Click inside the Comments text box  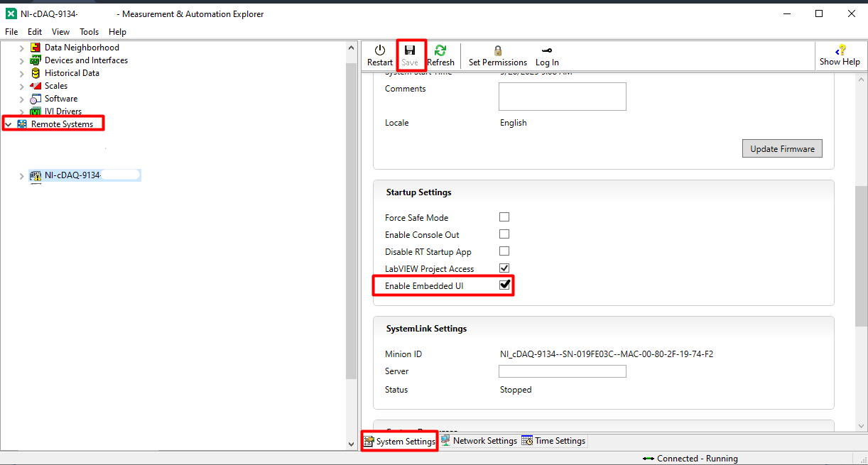(x=563, y=97)
